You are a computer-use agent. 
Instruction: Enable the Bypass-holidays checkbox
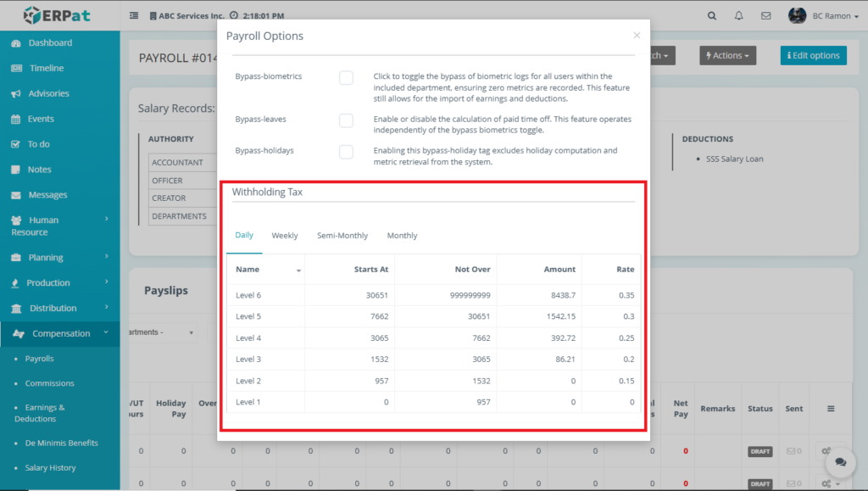[x=346, y=152]
